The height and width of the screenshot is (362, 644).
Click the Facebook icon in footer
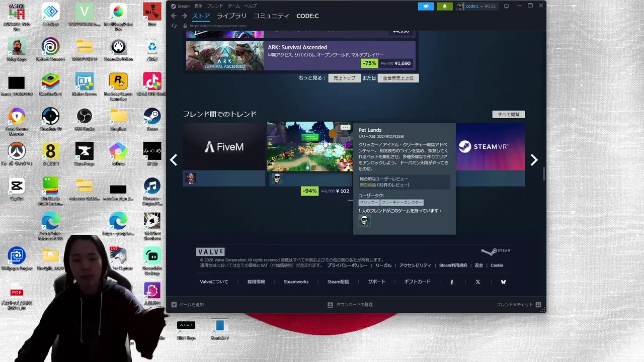(452, 282)
